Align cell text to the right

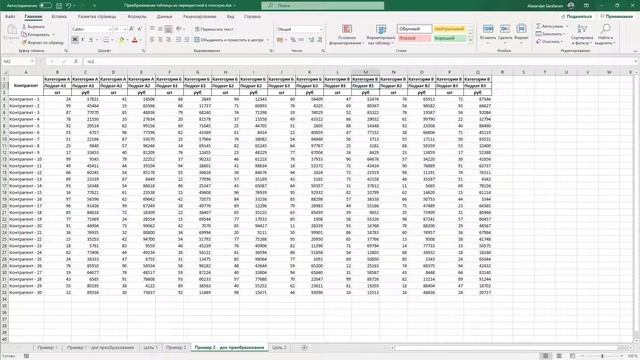tap(168, 40)
